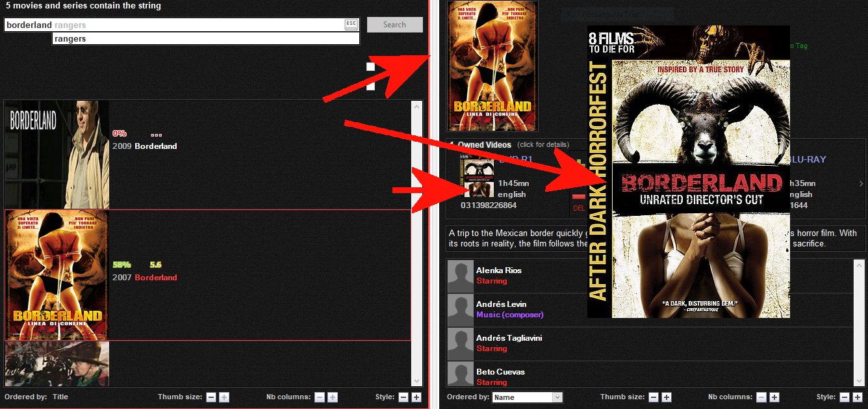The image size is (868, 409).
Task: Click the "Title" ordering value under the results list
Action: [60, 397]
